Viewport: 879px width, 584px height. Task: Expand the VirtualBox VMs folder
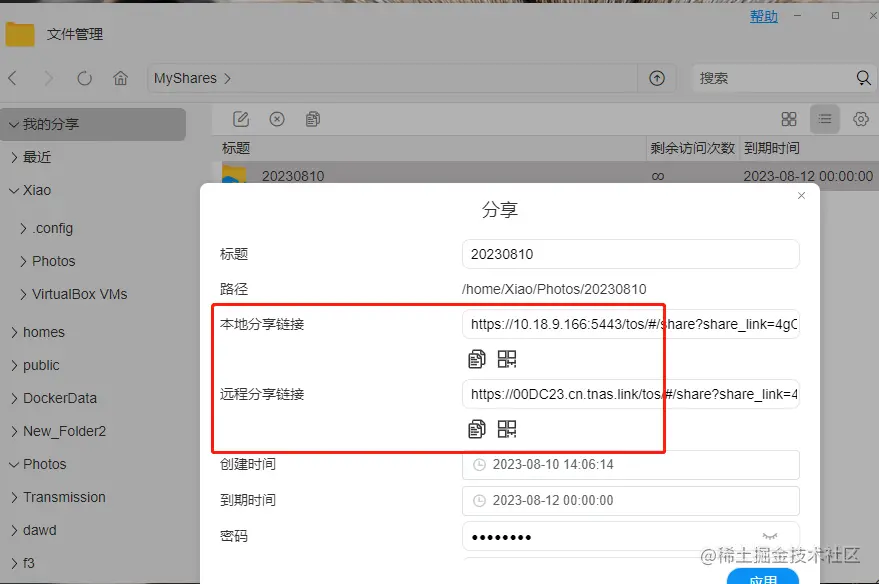(x=22, y=294)
